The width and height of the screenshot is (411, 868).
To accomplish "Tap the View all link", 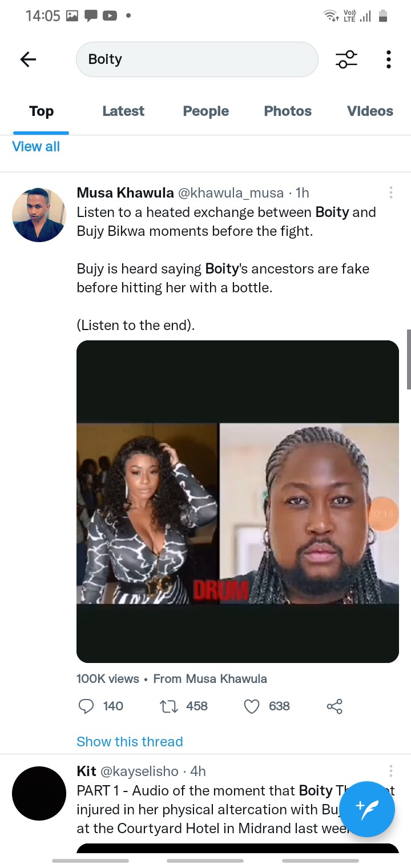I will tap(36, 147).
